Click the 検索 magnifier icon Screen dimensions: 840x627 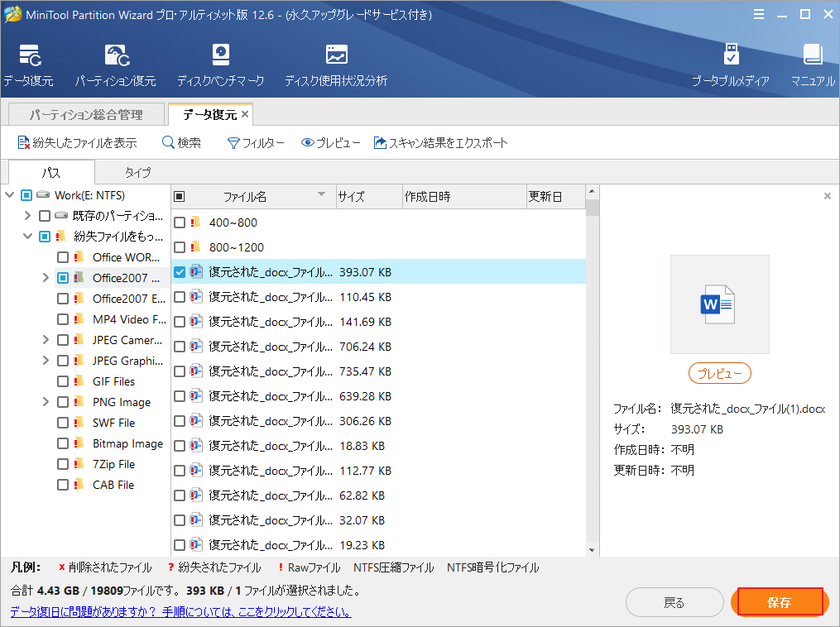(x=167, y=142)
